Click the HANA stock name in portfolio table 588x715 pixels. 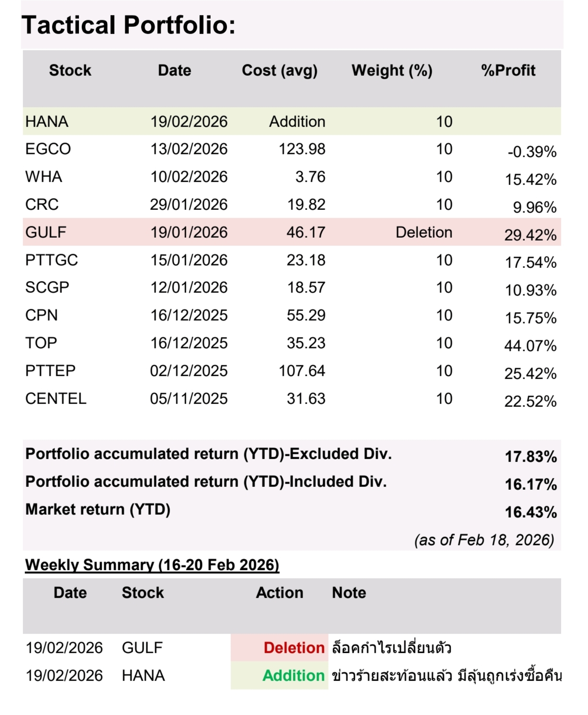click(x=47, y=122)
